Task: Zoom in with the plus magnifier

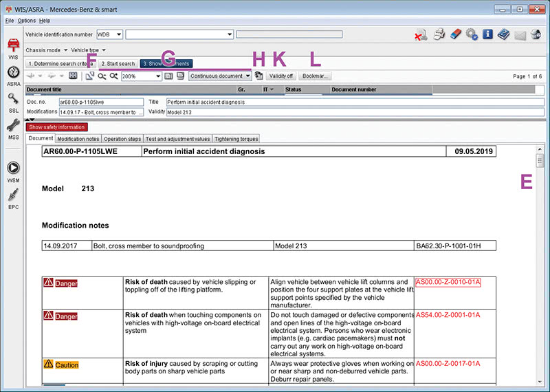Action: [x=113, y=76]
